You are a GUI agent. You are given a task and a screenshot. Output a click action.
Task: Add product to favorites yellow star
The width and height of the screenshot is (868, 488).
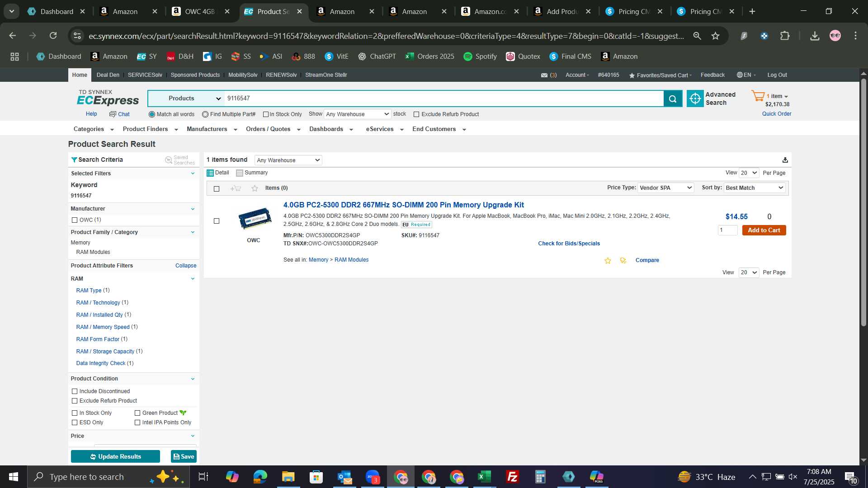pos(608,261)
